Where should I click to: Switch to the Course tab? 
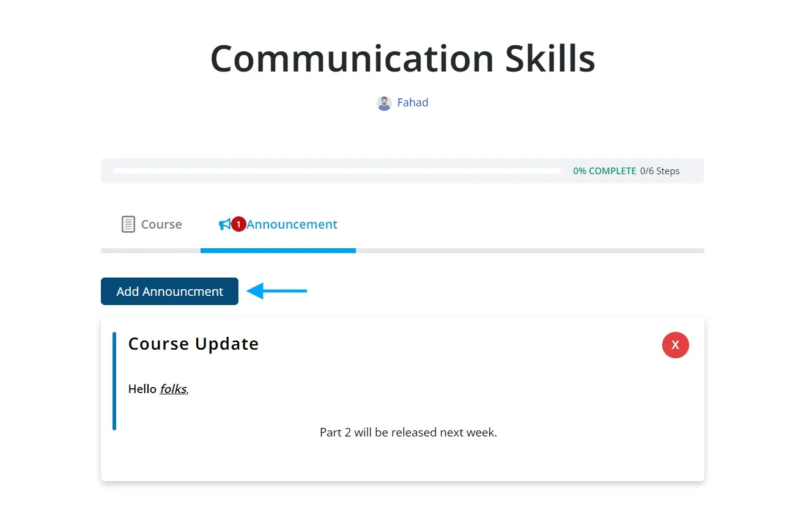point(161,224)
